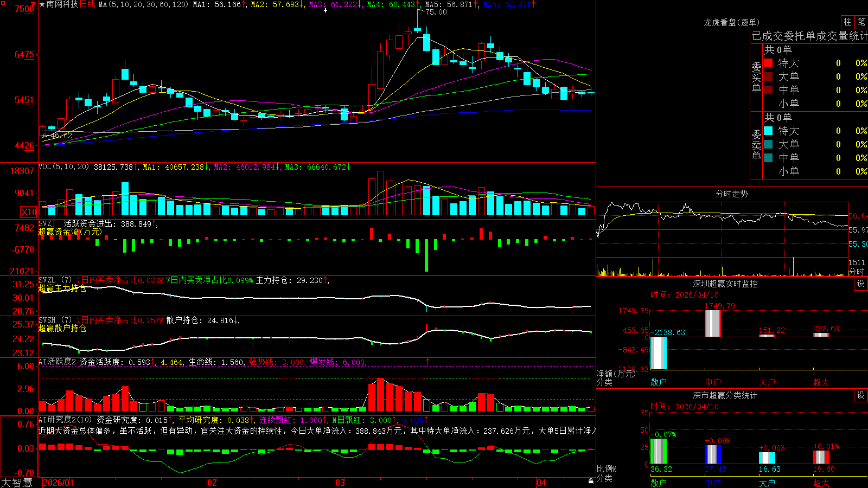This screenshot has height=488, width=868.
Task: Click the 散户持仓: 24.816 value
Action: click(x=200, y=320)
